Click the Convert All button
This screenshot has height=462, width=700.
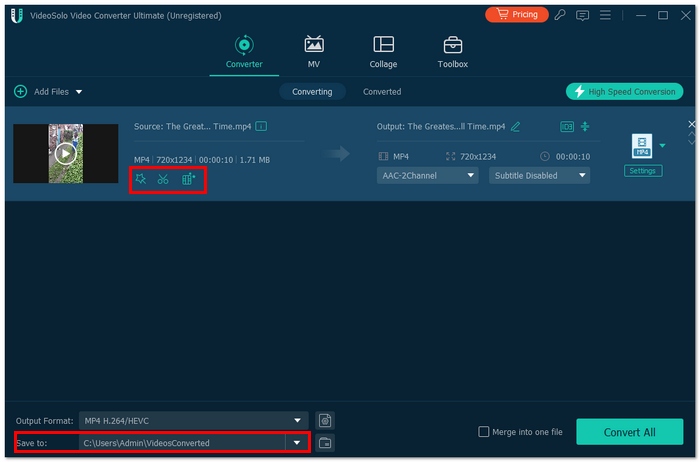629,432
